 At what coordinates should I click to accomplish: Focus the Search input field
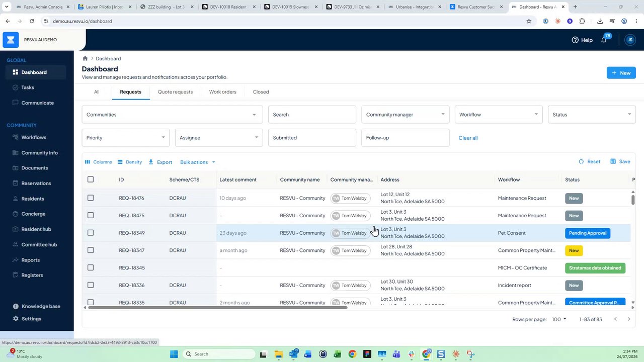pos(312,115)
